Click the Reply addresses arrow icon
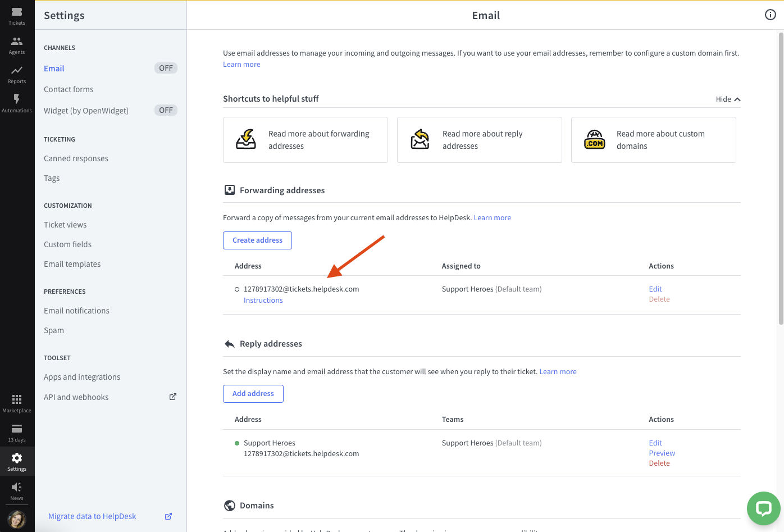Screen dimensions: 784x532 pyautogui.click(x=230, y=344)
